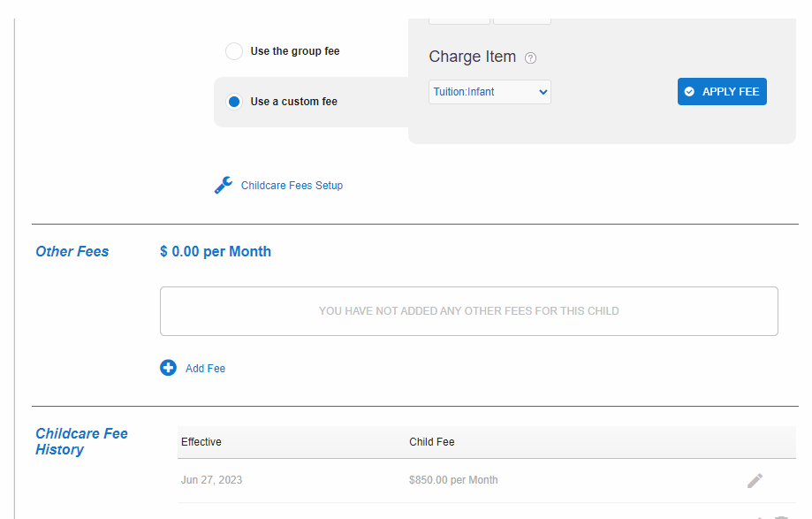Click the Other Fees section heading
Image resolution: width=812 pixels, height=519 pixels.
[72, 252]
